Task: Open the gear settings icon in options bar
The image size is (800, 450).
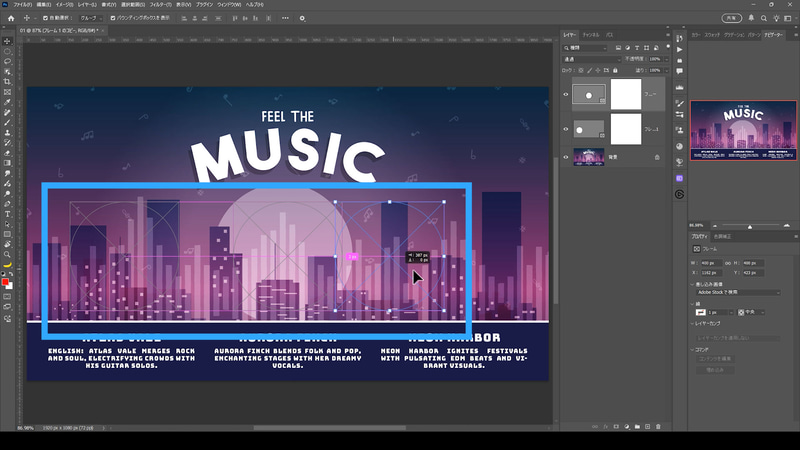Action: (x=302, y=18)
